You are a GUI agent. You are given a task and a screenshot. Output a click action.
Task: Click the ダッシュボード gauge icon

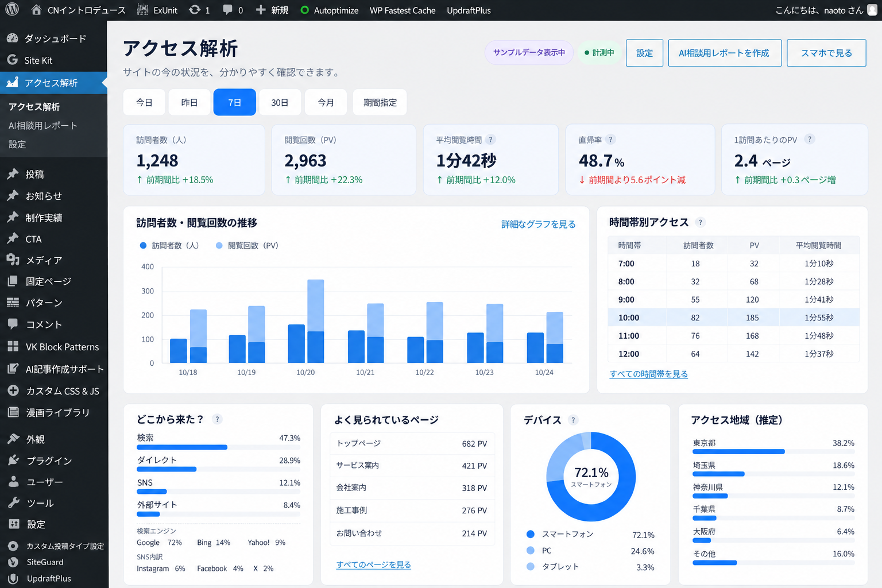(12, 38)
